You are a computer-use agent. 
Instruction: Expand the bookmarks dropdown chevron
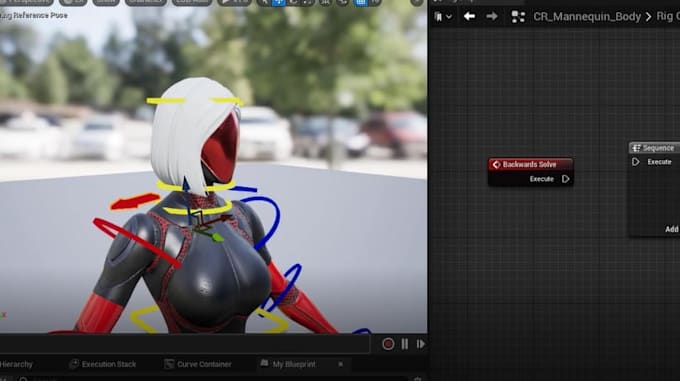click(449, 17)
